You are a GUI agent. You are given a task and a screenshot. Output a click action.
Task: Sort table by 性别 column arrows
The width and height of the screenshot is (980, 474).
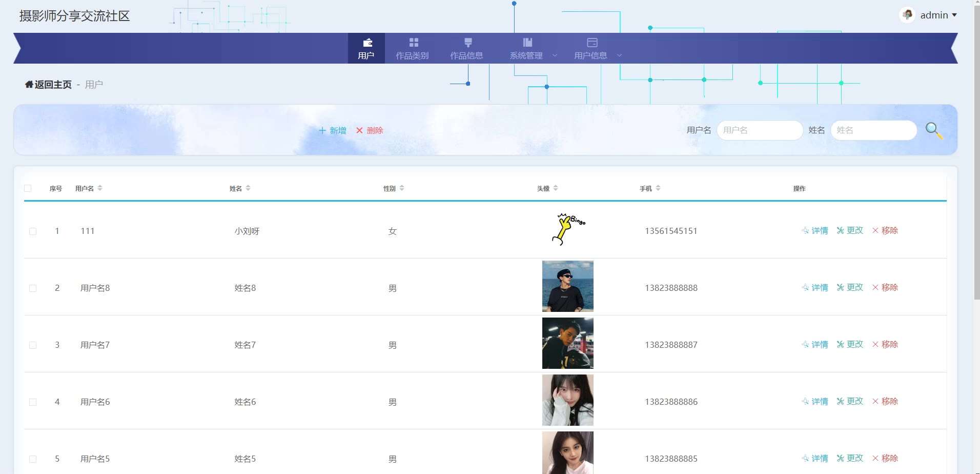click(x=402, y=188)
